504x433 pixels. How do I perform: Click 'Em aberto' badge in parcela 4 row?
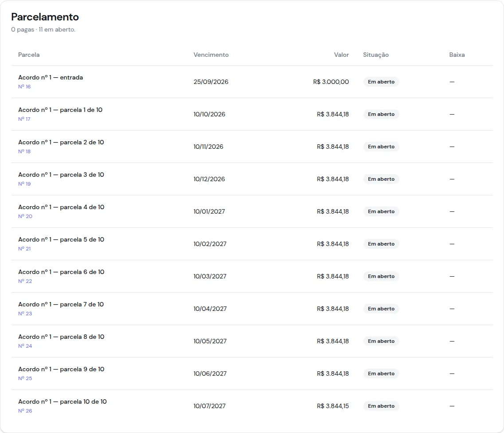coord(381,212)
